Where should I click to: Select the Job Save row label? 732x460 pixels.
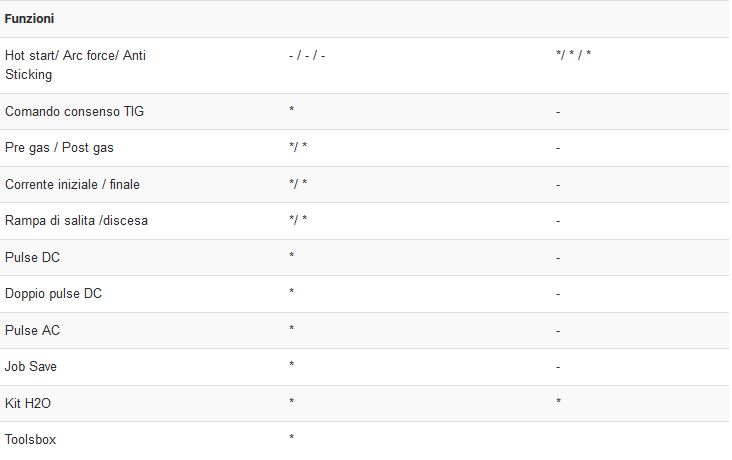coord(31,367)
